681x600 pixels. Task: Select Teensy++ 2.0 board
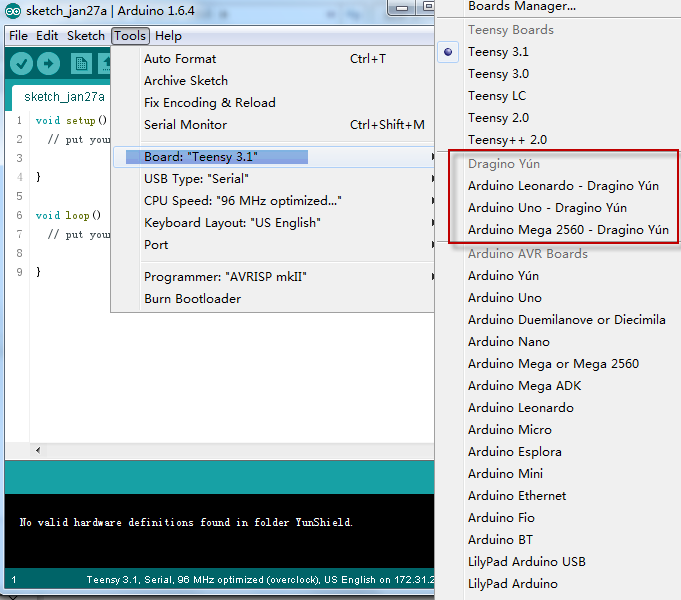click(507, 140)
